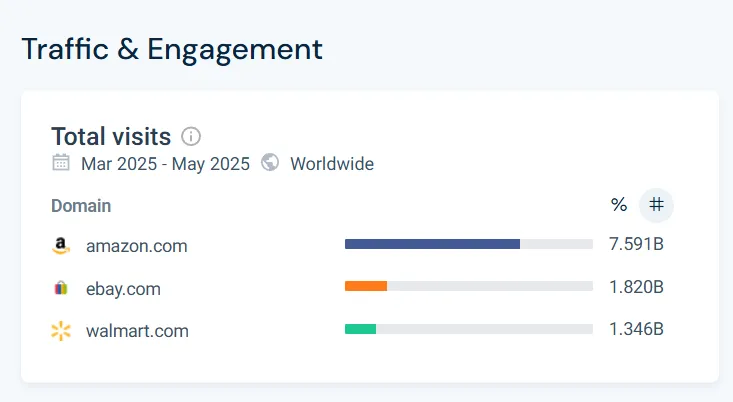Click the 7.591B visits value

(636, 245)
